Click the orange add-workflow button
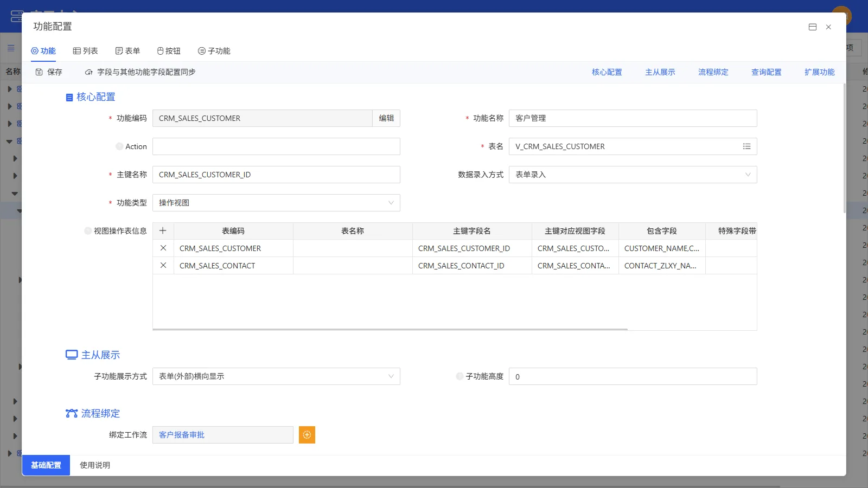 (307, 435)
